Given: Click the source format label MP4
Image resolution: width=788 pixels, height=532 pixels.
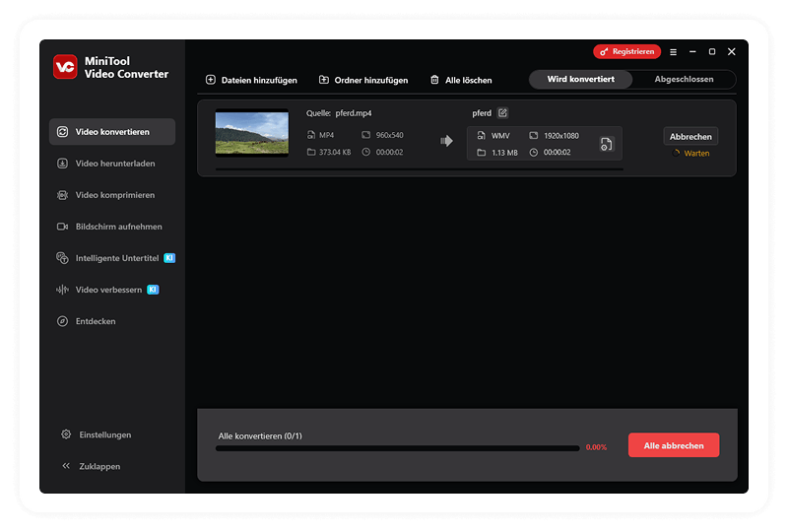Looking at the screenshot, I should click(326, 135).
